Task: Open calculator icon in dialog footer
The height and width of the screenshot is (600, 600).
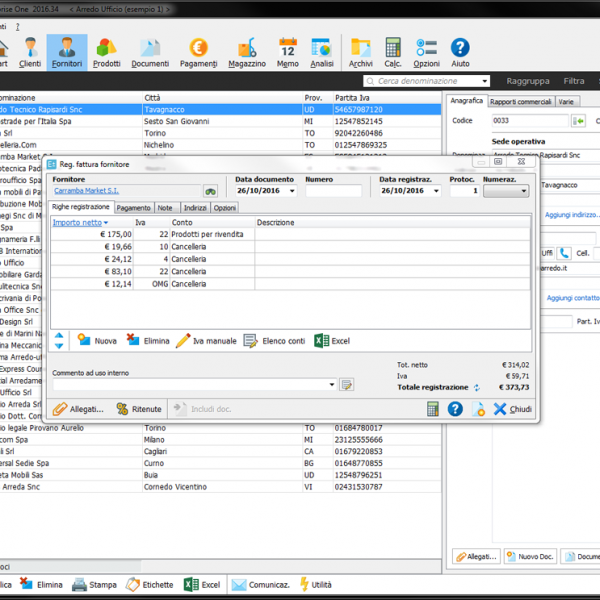Action: click(x=433, y=409)
